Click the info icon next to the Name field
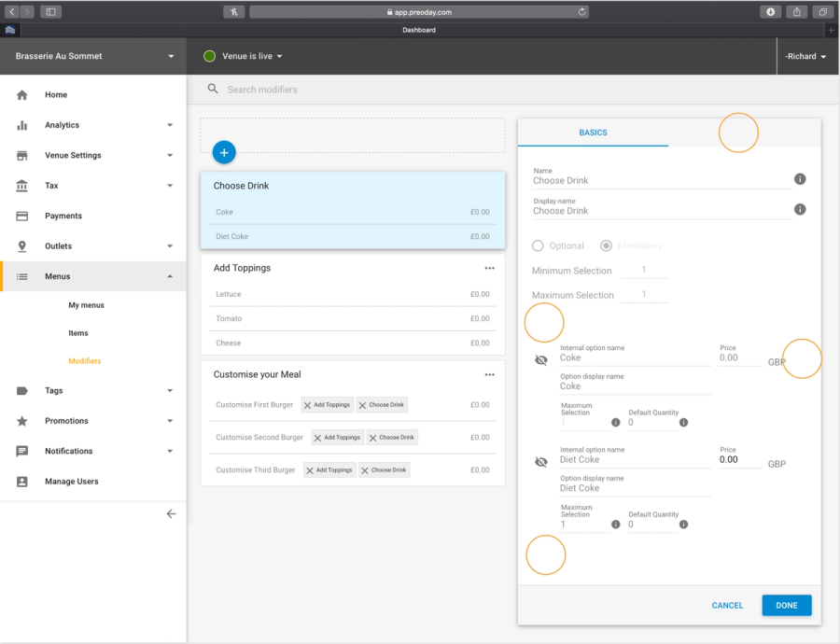840x644 pixels. click(800, 179)
